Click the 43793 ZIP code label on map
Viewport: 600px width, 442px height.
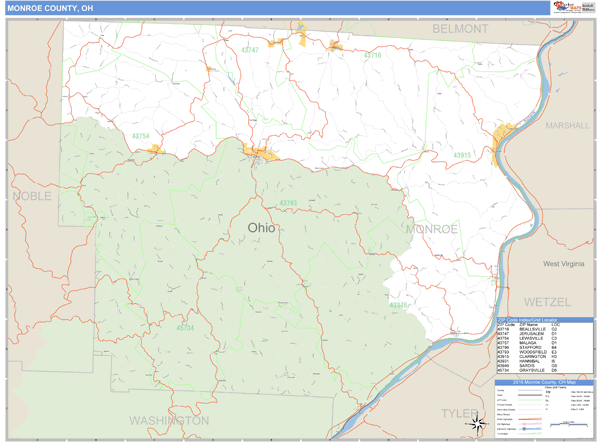click(288, 203)
